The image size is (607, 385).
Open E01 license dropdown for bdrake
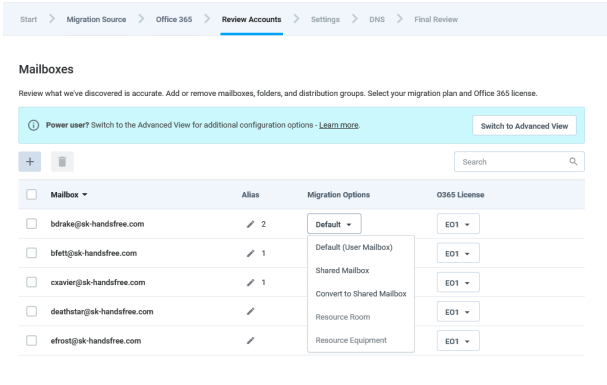458,224
